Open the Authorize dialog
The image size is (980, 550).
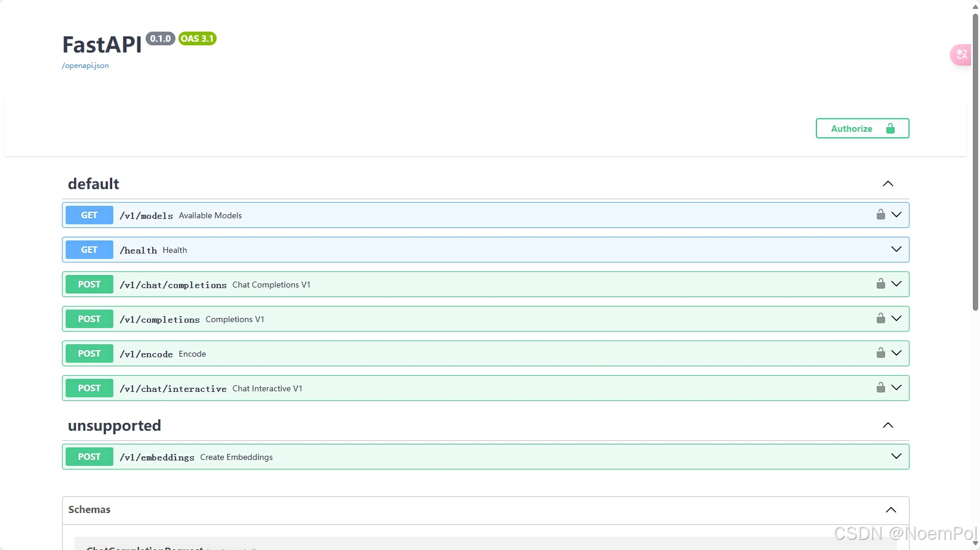coord(862,128)
